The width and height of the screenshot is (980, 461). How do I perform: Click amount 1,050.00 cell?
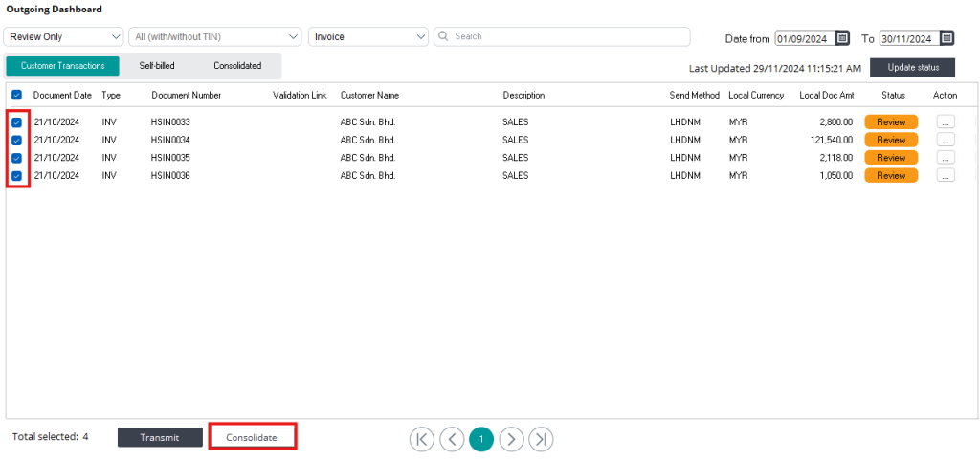836,176
